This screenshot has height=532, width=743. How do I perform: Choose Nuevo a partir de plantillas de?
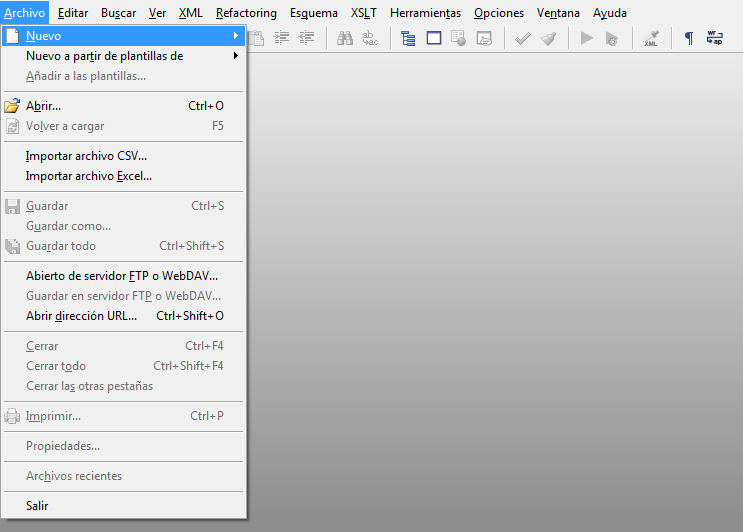(123, 56)
